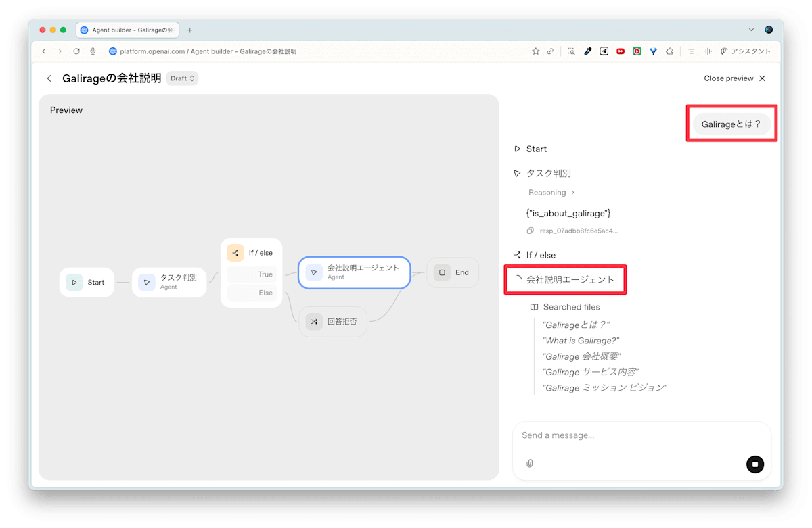Attach a file with the paperclip icon
The image size is (812, 528).
point(530,464)
